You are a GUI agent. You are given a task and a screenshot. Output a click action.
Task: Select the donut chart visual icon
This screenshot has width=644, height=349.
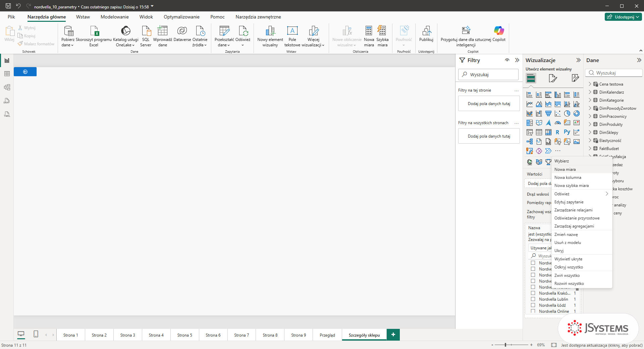(576, 113)
